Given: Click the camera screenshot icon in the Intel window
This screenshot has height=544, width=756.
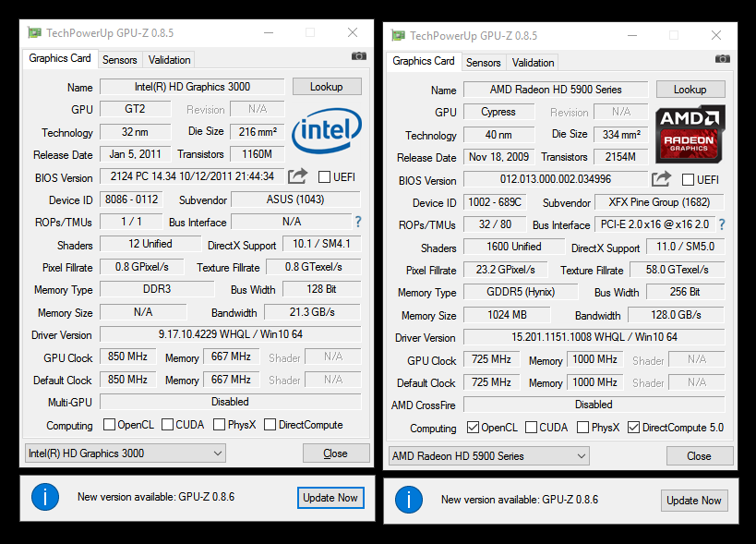Looking at the screenshot, I should click(358, 56).
